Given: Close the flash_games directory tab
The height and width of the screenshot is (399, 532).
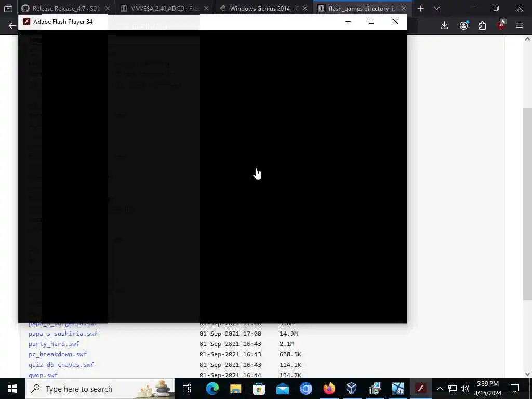Looking at the screenshot, I should [403, 8].
